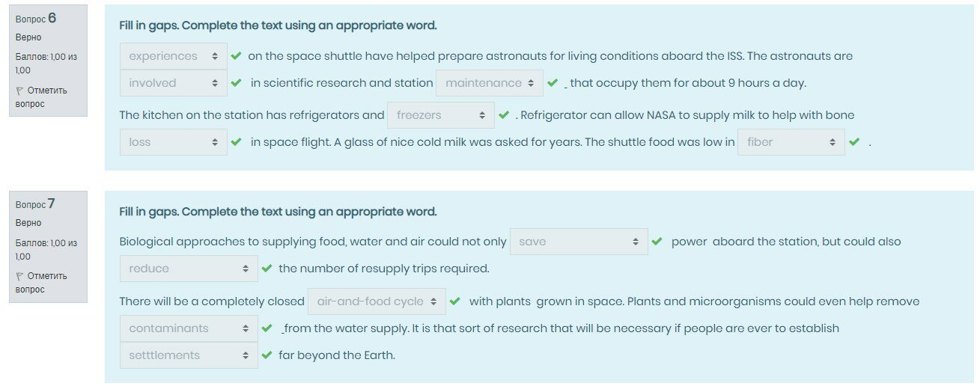
Task: Open the 'involved' dropdown
Action: (173, 83)
